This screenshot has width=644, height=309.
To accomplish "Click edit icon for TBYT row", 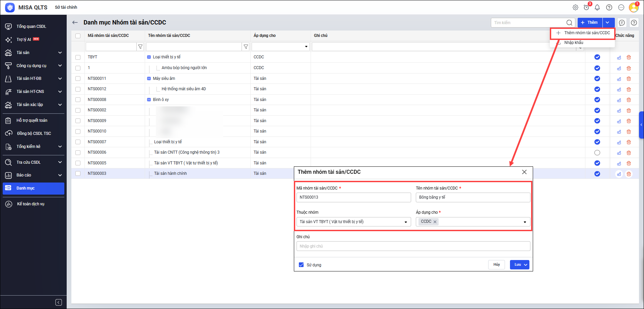I will tap(619, 57).
